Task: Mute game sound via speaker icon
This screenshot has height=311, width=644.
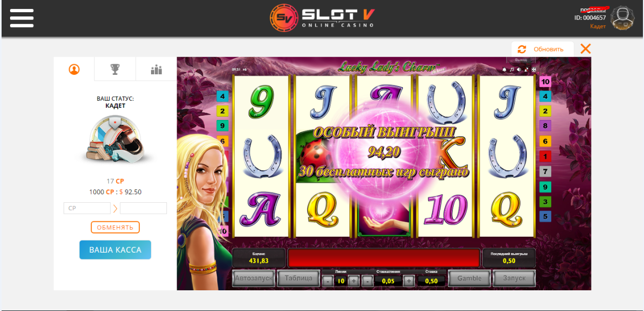Action: click(x=519, y=70)
